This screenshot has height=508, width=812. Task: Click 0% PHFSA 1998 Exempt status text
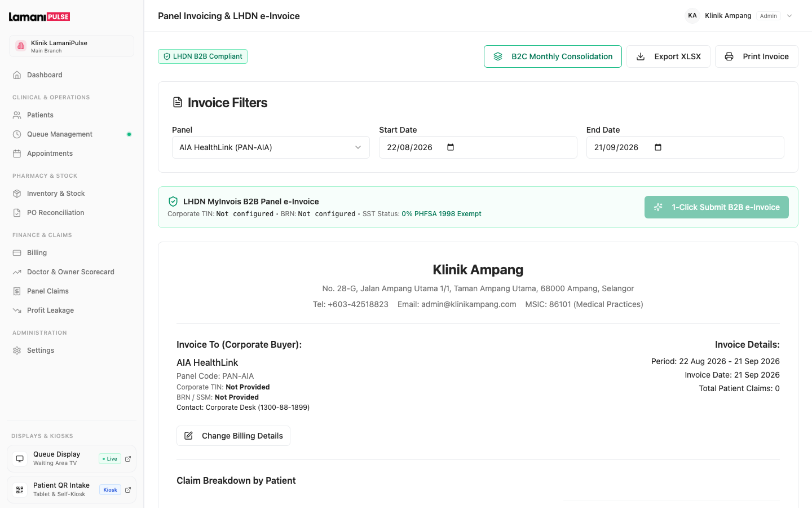pyautogui.click(x=442, y=214)
